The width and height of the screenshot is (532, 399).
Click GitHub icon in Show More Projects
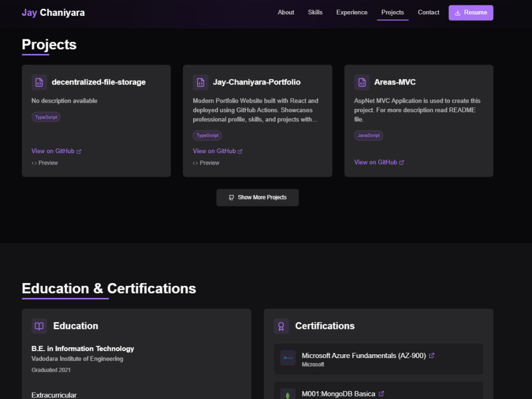point(231,197)
